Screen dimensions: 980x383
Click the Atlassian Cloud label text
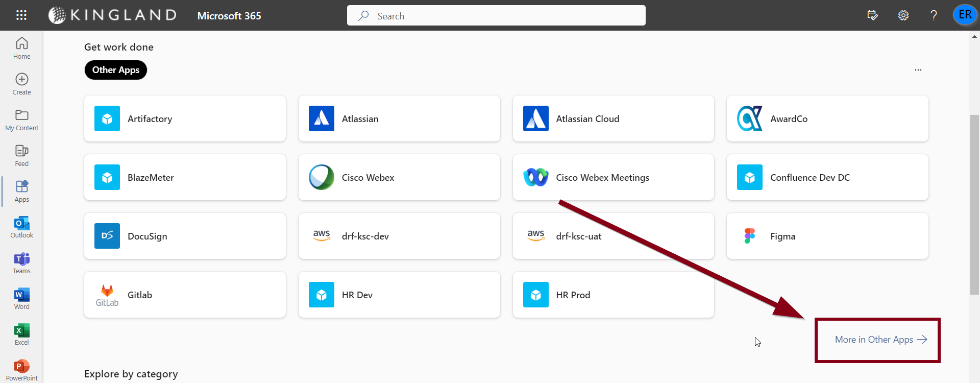coord(588,119)
